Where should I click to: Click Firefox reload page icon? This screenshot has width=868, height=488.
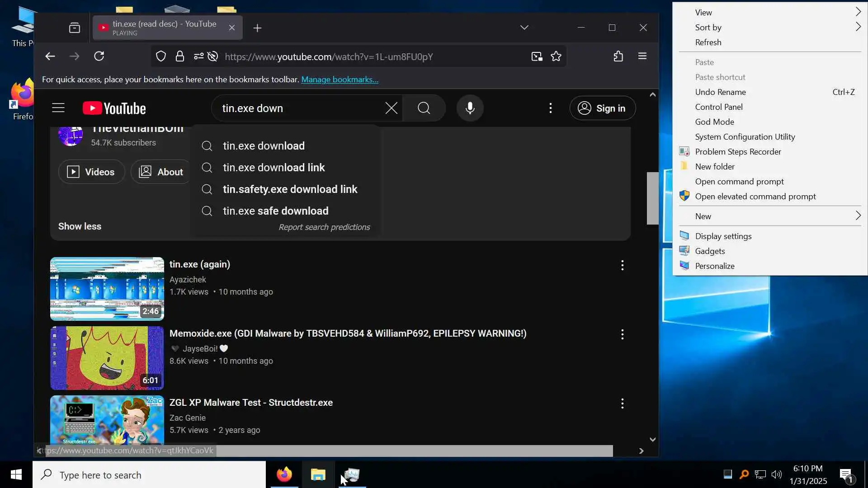(99, 56)
